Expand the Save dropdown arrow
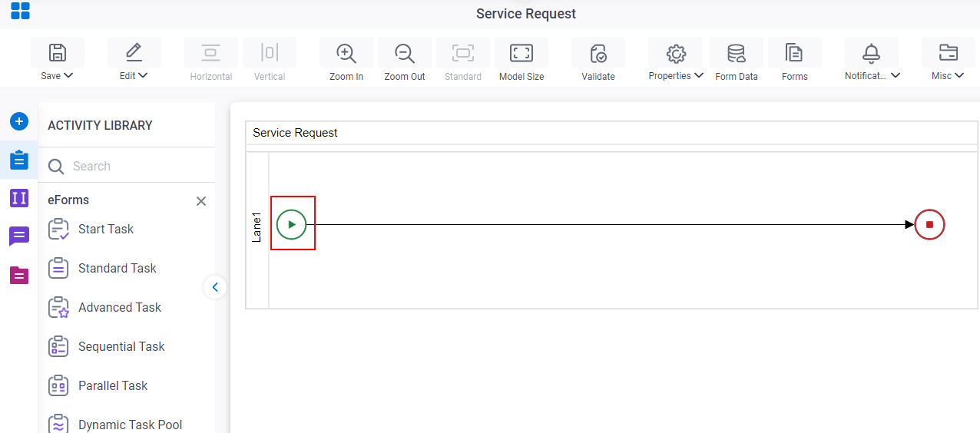Viewport: 980px width, 433px height. pyautogui.click(x=68, y=76)
